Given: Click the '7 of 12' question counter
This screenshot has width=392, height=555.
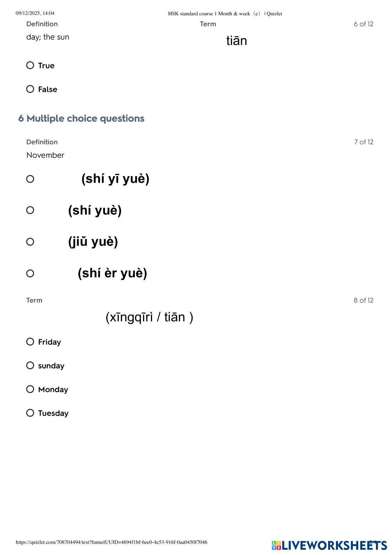Looking at the screenshot, I should click(x=363, y=142).
